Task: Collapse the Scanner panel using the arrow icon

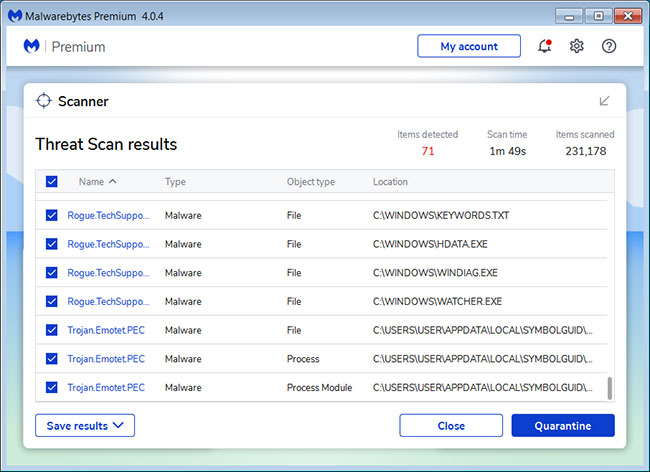Action: (x=604, y=101)
